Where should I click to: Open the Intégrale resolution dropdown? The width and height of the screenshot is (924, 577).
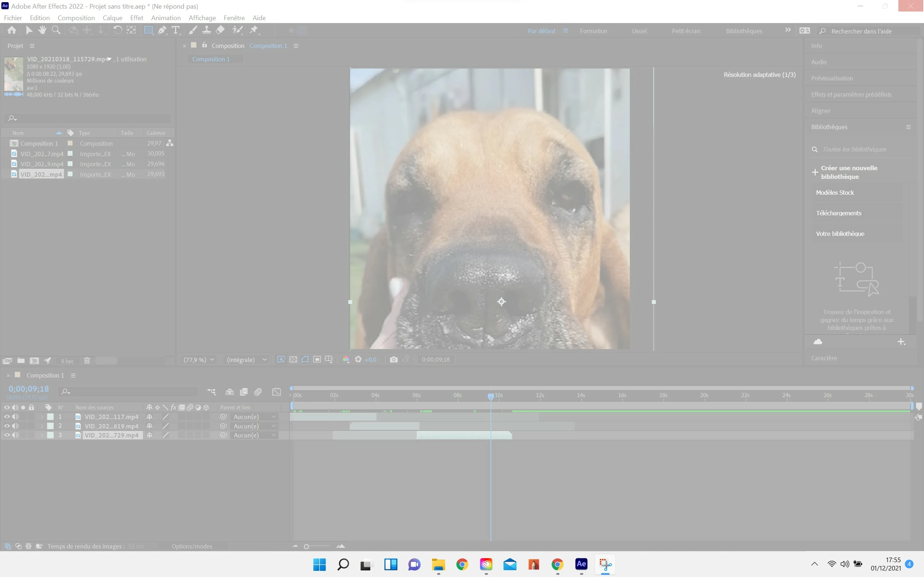click(x=246, y=360)
